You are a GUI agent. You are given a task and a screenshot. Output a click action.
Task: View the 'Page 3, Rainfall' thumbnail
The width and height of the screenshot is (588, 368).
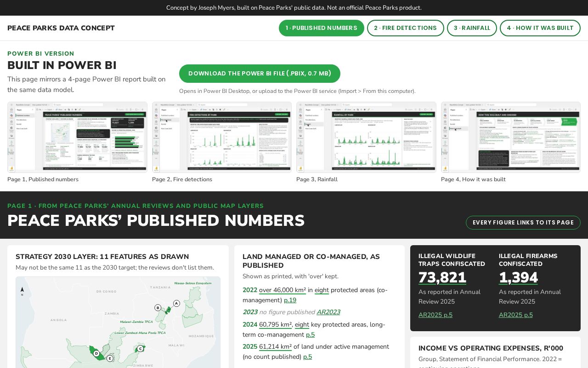366,137
